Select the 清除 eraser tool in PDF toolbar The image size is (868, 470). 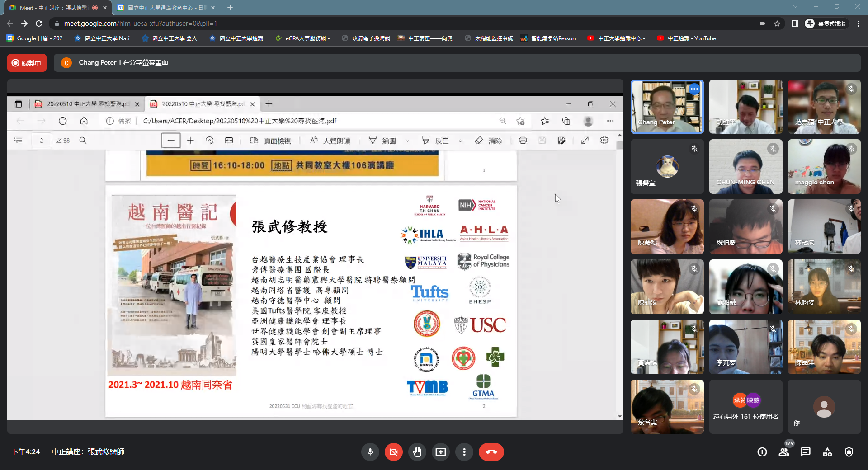(x=489, y=141)
